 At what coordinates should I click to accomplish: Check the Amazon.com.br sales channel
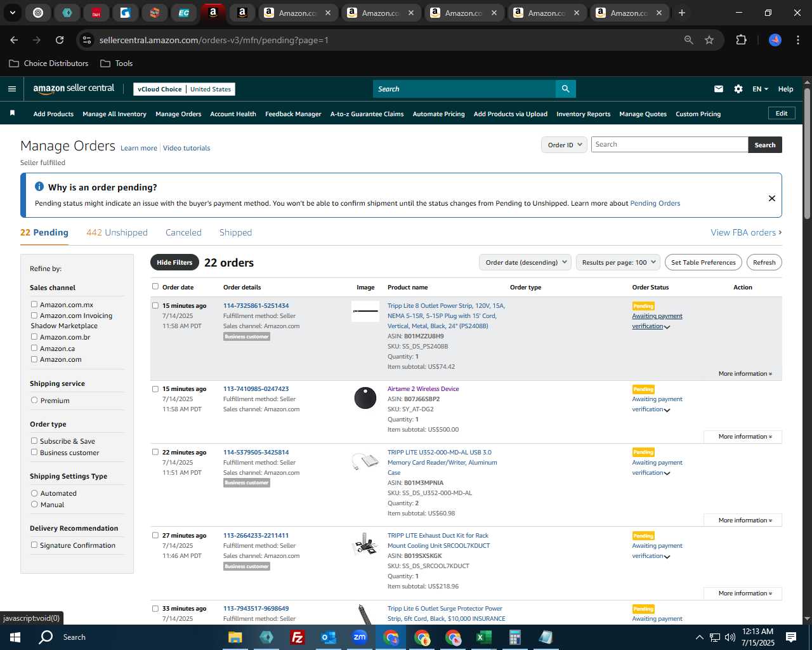(x=34, y=337)
